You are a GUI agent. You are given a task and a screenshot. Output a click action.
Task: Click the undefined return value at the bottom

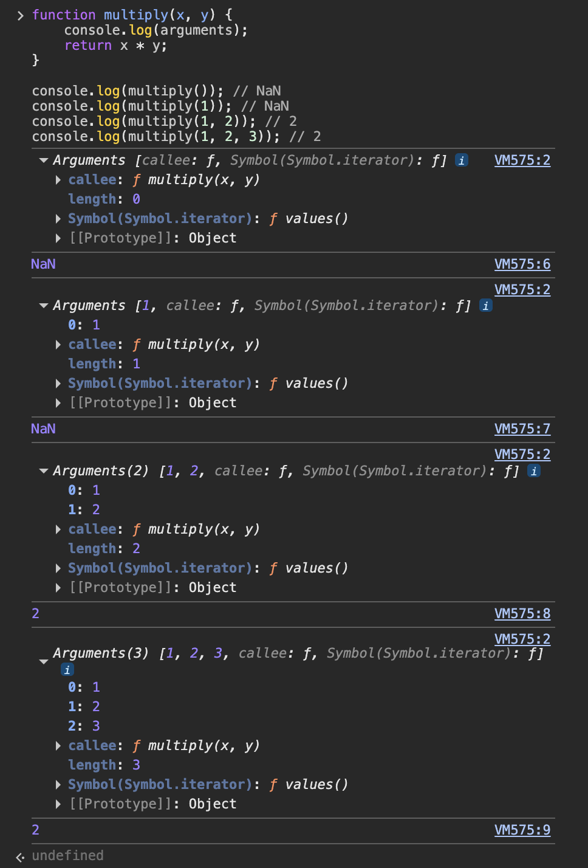[67, 855]
